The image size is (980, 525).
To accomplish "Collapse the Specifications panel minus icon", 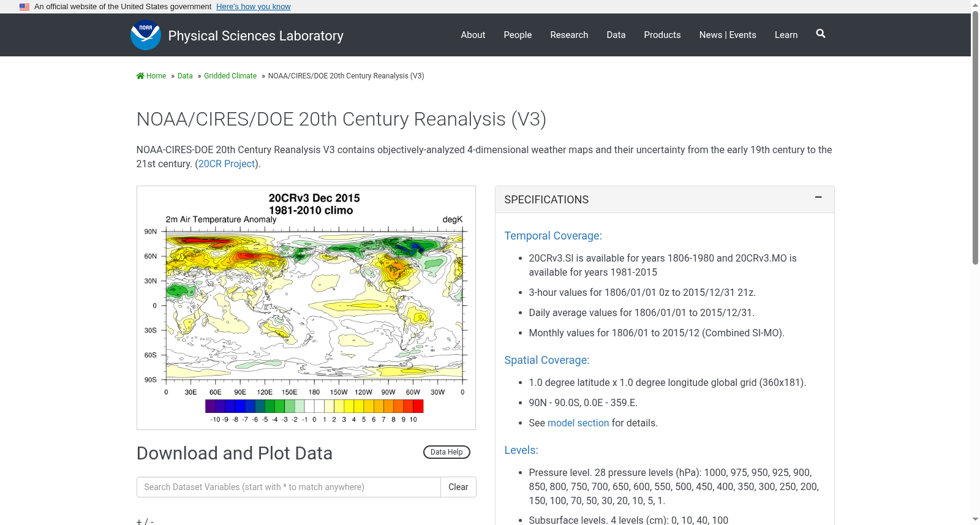I will 818,197.
